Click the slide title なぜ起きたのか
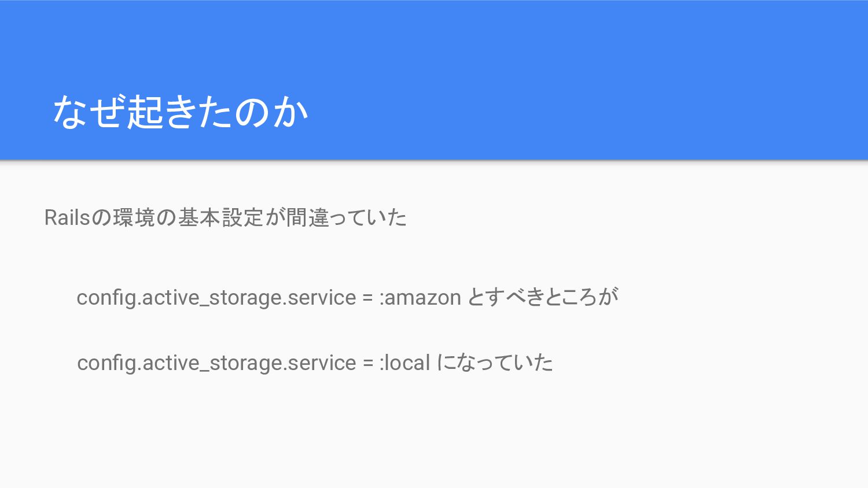The image size is (868, 488). (x=179, y=112)
